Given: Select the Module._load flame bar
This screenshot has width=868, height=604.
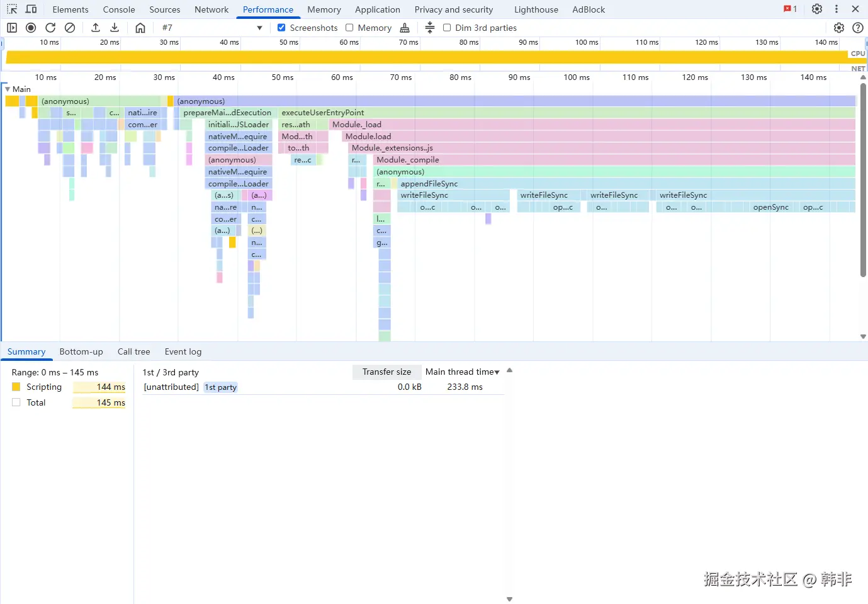Looking at the screenshot, I should 592,125.
